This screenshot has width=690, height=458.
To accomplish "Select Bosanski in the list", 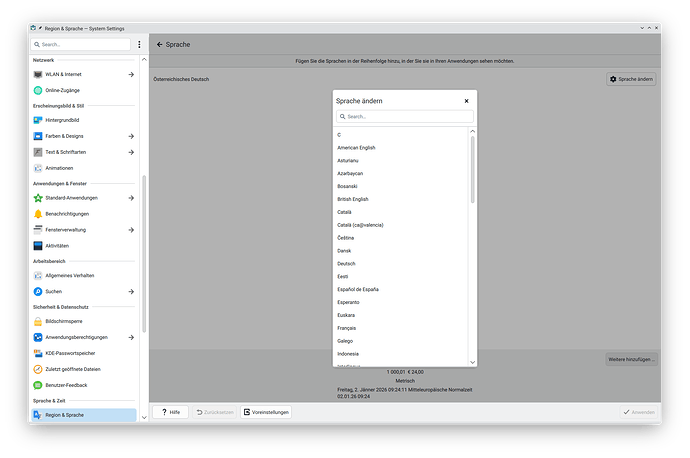I will [x=401, y=187].
